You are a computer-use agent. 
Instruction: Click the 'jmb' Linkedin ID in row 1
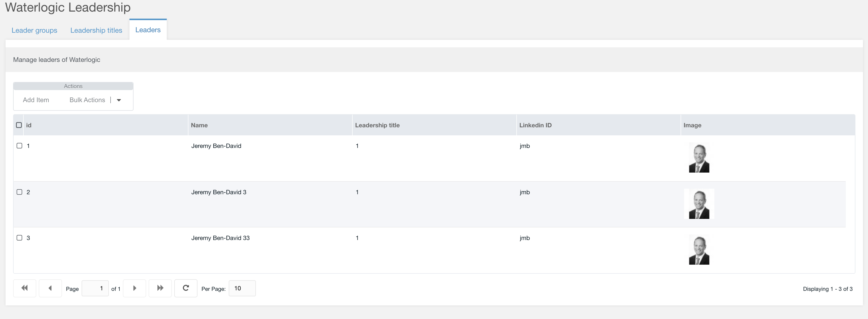point(525,146)
